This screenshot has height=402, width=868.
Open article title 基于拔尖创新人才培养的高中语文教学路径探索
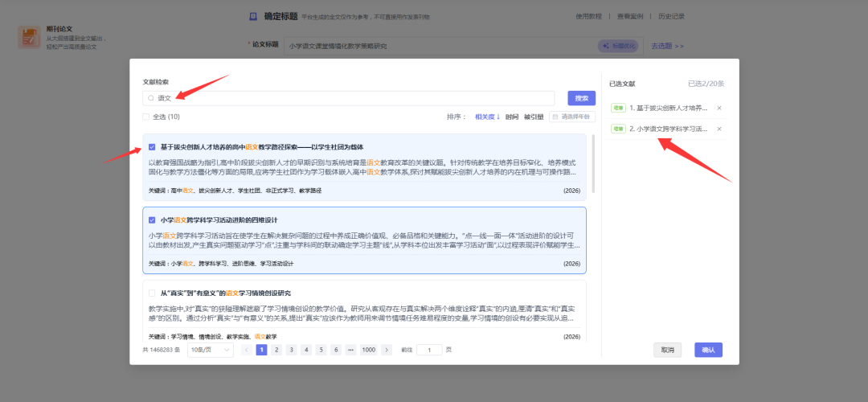pyautogui.click(x=262, y=147)
